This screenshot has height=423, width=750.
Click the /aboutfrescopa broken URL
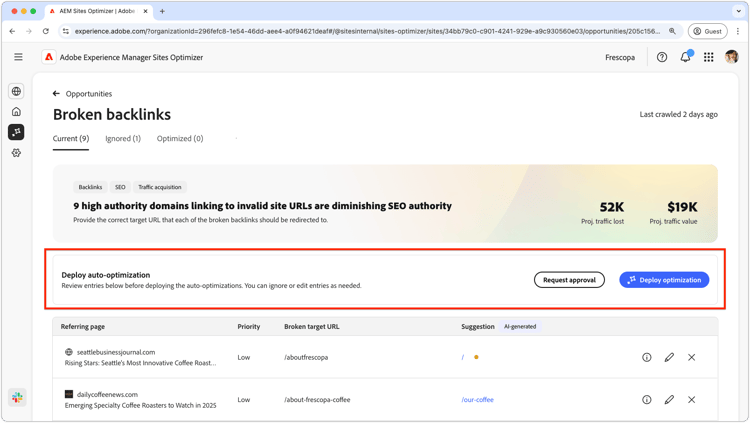tap(306, 357)
